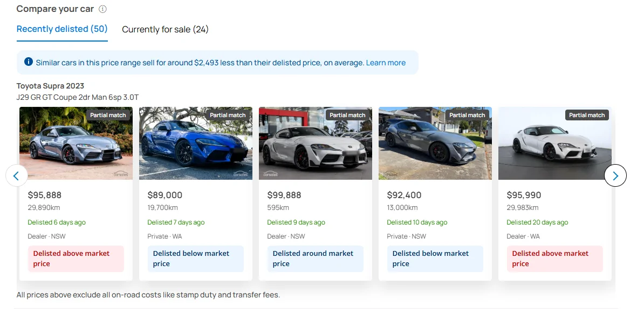
Task: Click Private · NSW on the $92,400 card
Action: tap(407, 236)
